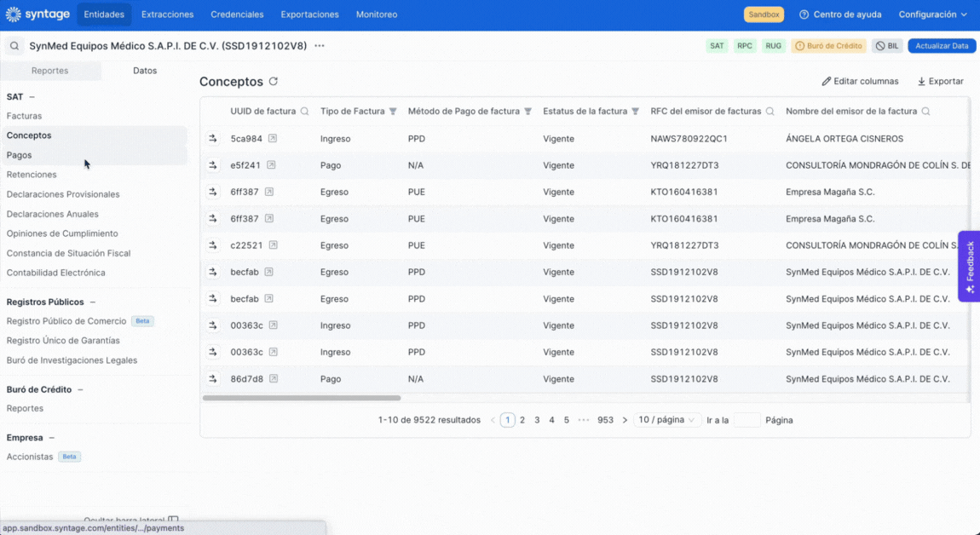Open Opiniones de Cumplimiento
The width and height of the screenshot is (980, 535).
point(62,233)
